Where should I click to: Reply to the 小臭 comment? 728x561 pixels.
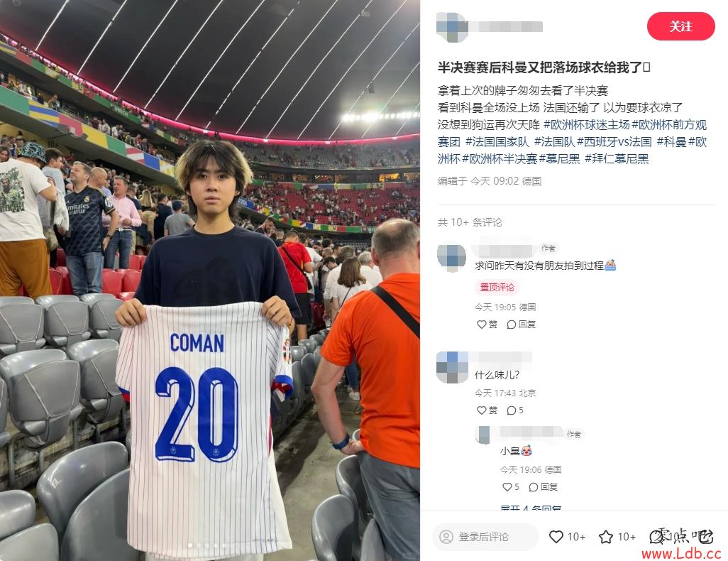544,486
